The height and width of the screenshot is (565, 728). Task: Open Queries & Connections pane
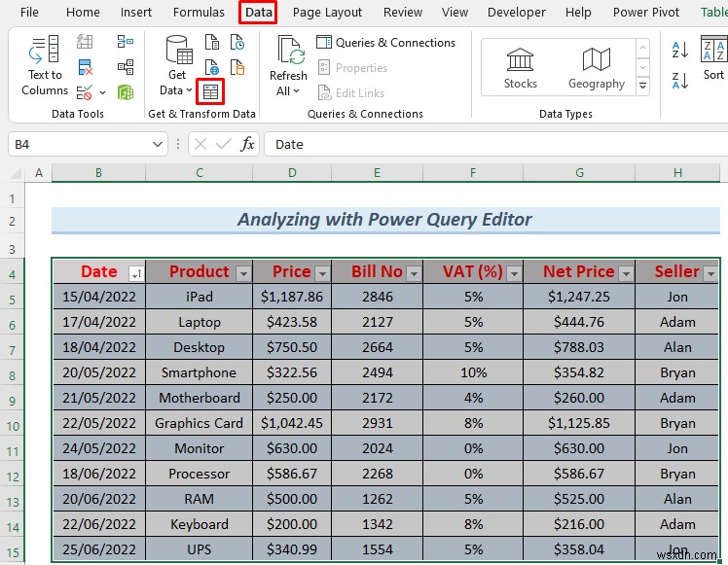pos(385,43)
